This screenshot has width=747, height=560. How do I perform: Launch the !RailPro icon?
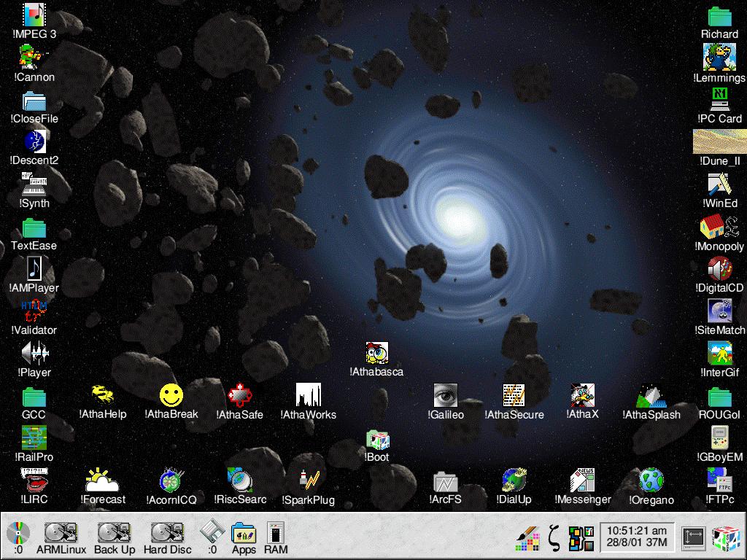tap(34, 437)
